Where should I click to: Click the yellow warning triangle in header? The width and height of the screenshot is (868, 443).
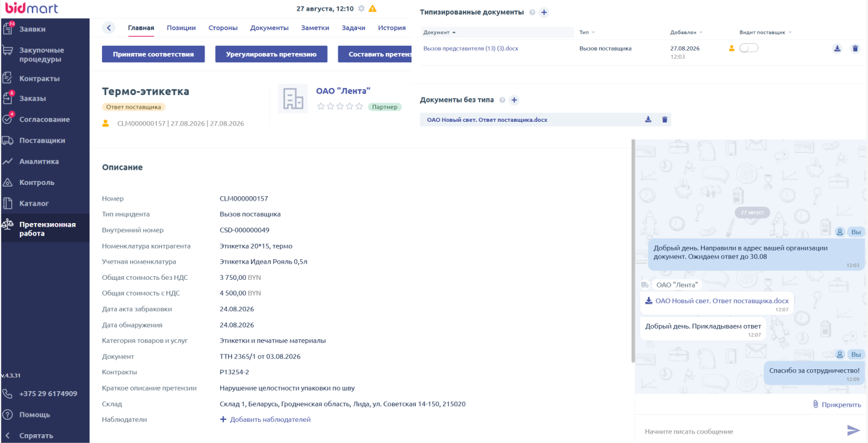click(373, 9)
